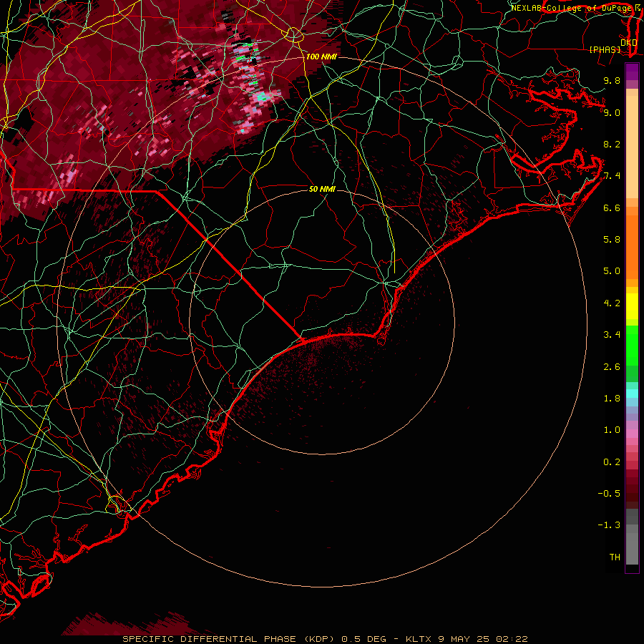This screenshot has width=644, height=644.
Task: Click the "KLTX" radar site identifier in caption
Action: [419, 639]
